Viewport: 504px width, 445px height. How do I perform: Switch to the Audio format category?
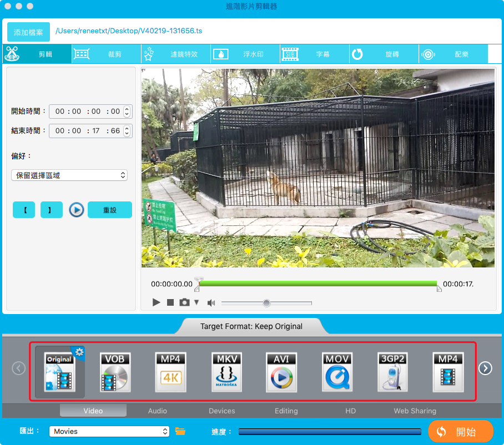coord(158,411)
